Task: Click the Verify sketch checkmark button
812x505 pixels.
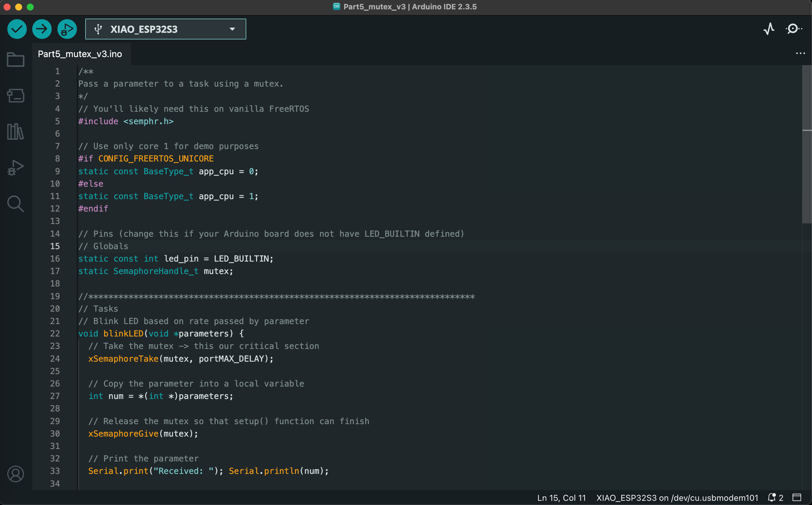Action: tap(17, 29)
